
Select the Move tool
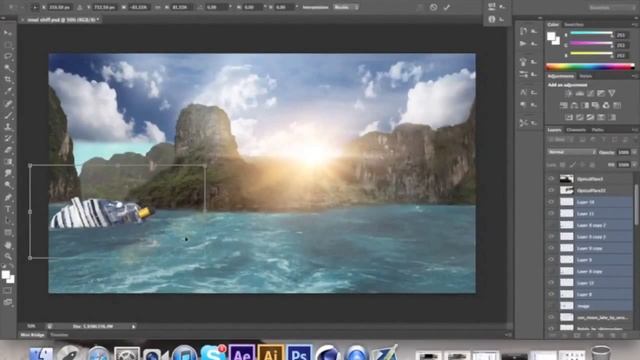[8, 33]
